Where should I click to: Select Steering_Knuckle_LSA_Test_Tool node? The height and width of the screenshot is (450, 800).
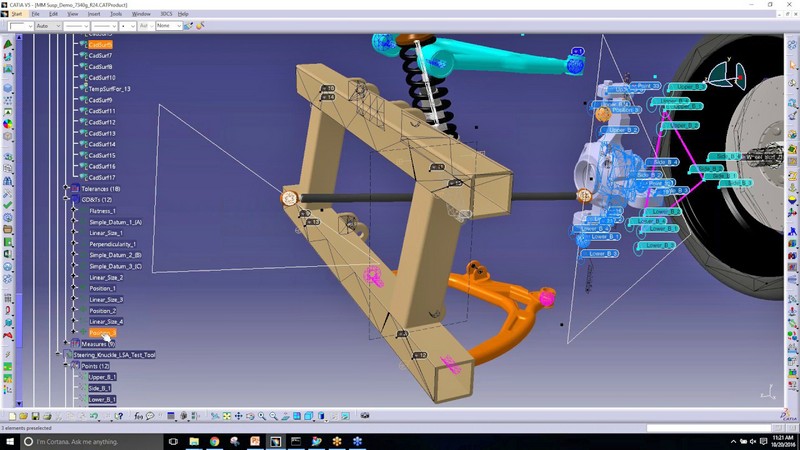(x=114, y=355)
